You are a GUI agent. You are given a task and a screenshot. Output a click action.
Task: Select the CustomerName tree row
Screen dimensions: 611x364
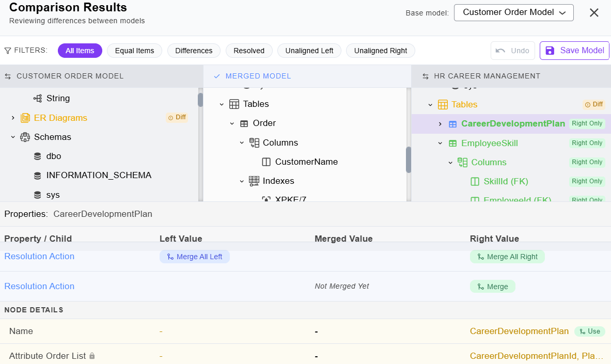[305, 162]
